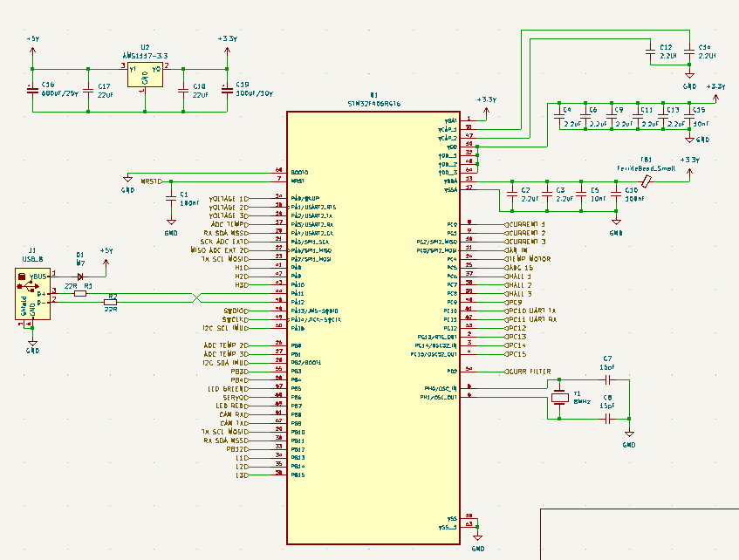The image size is (739, 560).
Task: Click the TEMP MOTOR label
Action: 528,259
